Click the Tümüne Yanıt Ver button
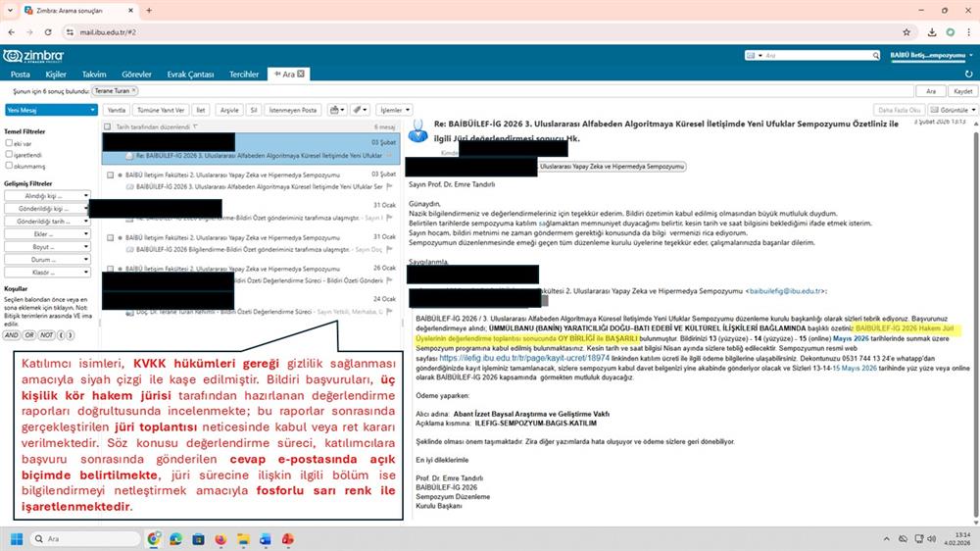The image size is (980, 551). click(161, 110)
